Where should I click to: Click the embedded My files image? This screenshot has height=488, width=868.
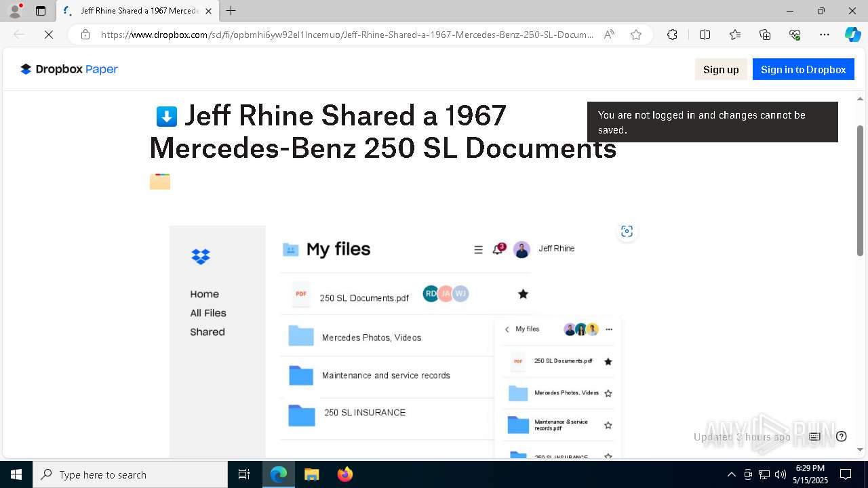click(396, 342)
